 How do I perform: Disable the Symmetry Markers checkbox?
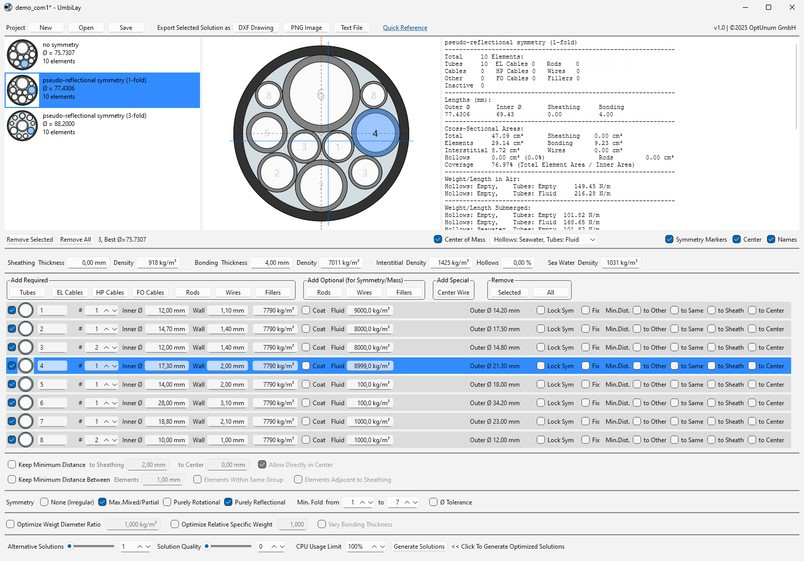pos(670,240)
